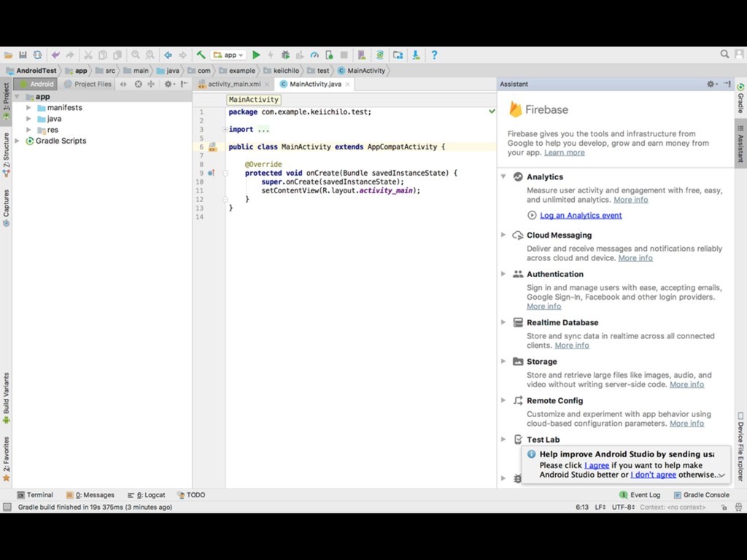
Task: Collapse the Analytics section
Action: (503, 176)
